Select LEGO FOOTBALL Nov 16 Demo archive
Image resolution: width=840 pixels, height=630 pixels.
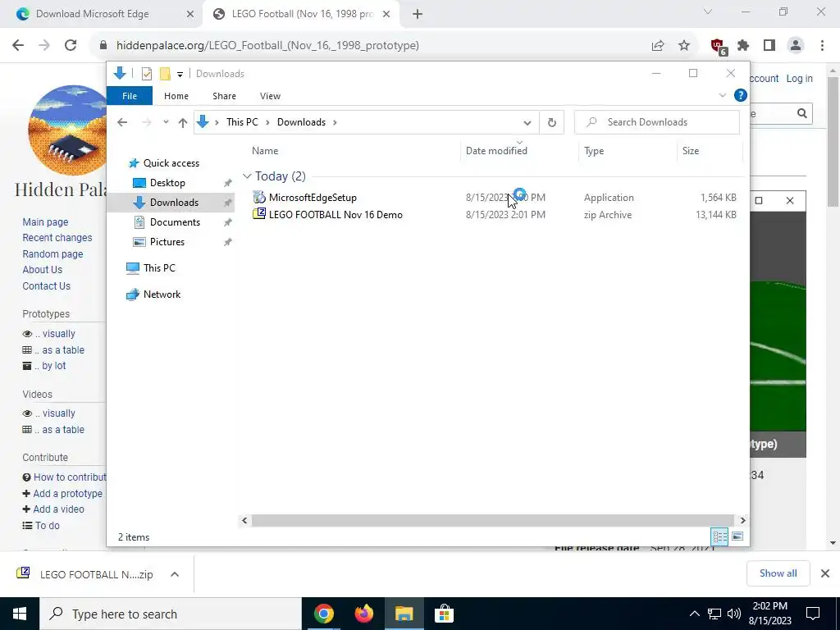[336, 215]
